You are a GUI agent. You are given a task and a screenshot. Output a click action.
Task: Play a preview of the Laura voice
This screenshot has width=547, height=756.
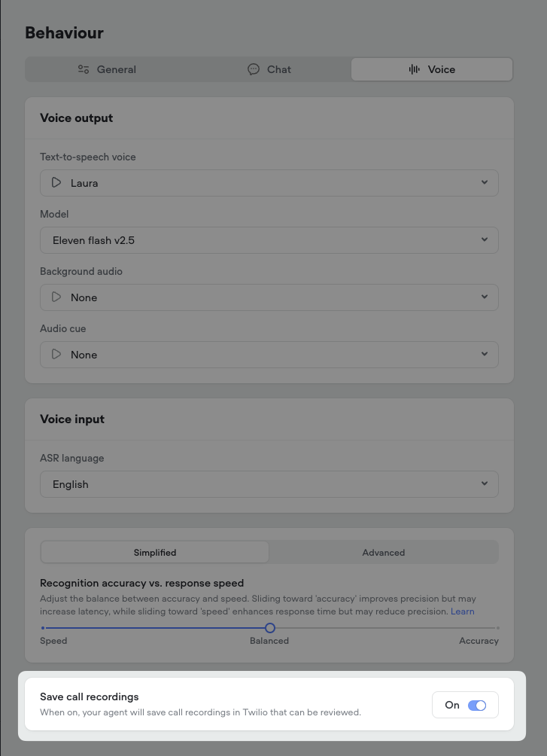pos(56,182)
